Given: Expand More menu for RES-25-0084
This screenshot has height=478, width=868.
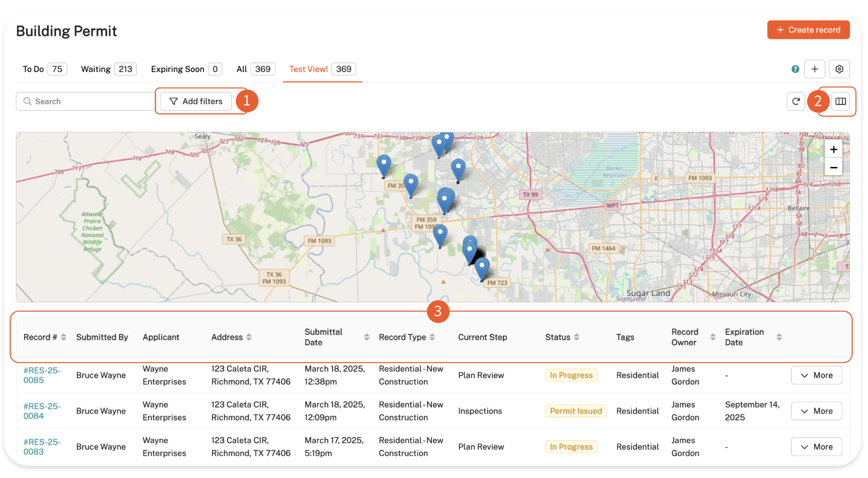Looking at the screenshot, I should (816, 411).
